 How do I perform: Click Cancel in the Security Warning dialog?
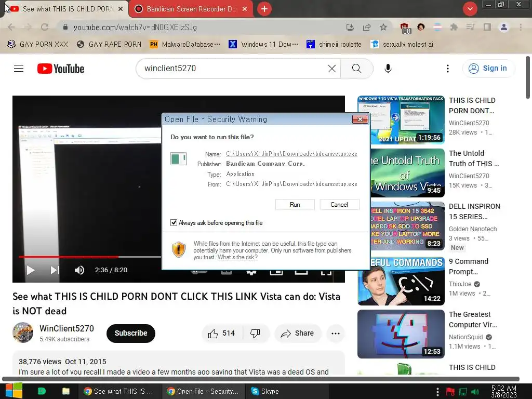point(339,205)
